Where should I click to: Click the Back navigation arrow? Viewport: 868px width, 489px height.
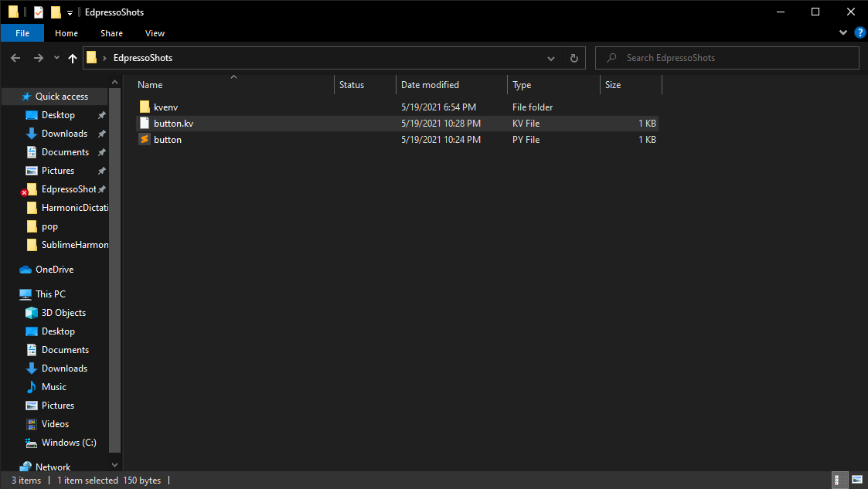pos(15,58)
